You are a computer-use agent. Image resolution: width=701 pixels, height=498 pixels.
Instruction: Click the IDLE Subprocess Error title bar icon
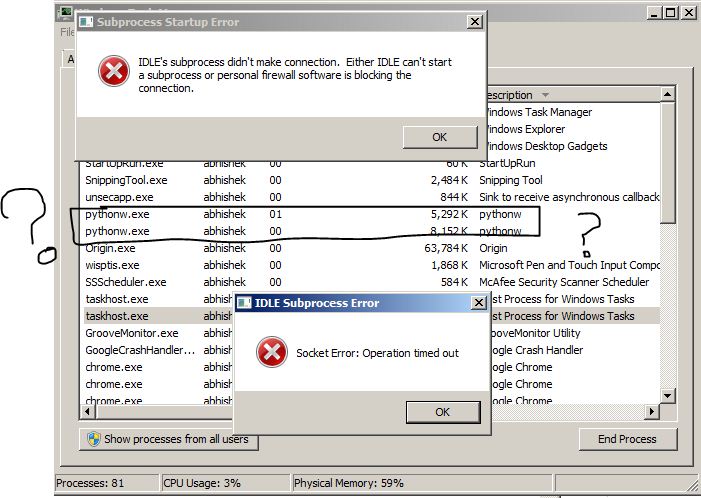tap(244, 303)
